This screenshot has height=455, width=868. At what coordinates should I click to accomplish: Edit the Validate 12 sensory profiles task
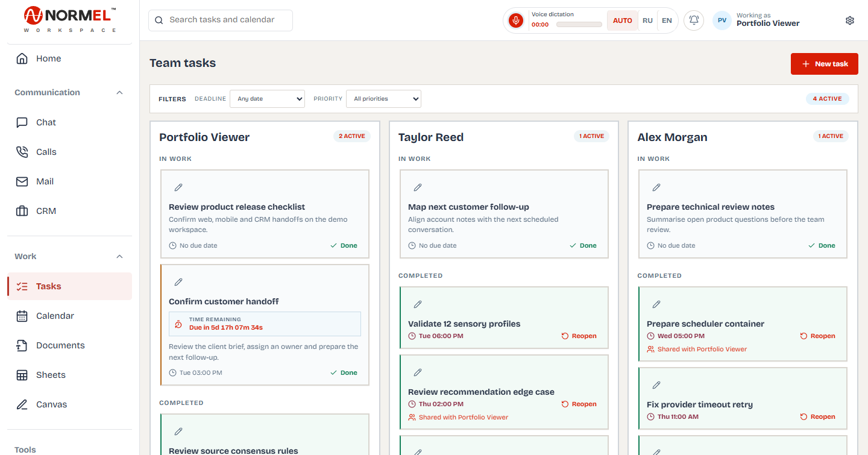pyautogui.click(x=418, y=304)
